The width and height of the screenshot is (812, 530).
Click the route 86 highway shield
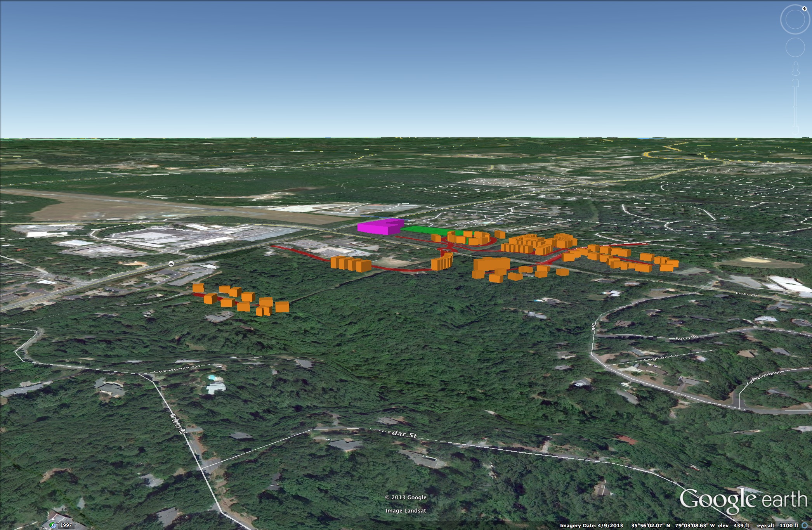pos(171,264)
